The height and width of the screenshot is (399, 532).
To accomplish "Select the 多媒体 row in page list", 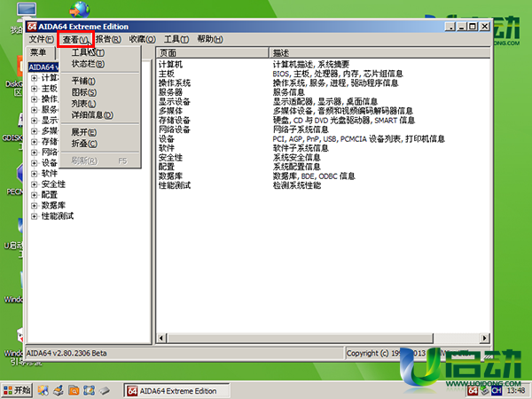I will 170,111.
